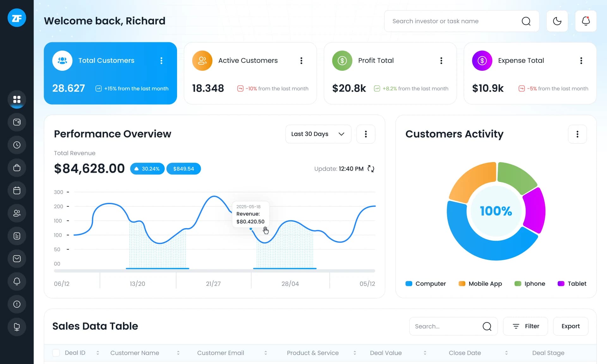This screenshot has width=607, height=364.
Task: Click the investor search input field
Action: click(449, 21)
